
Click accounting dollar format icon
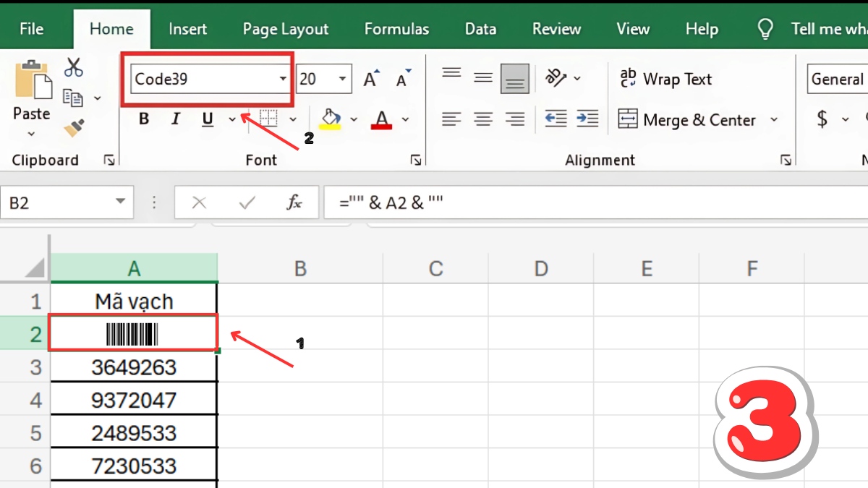[822, 119]
